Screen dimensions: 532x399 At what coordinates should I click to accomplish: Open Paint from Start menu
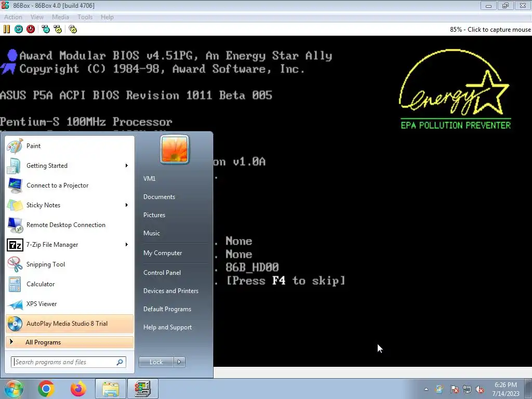(x=70, y=146)
